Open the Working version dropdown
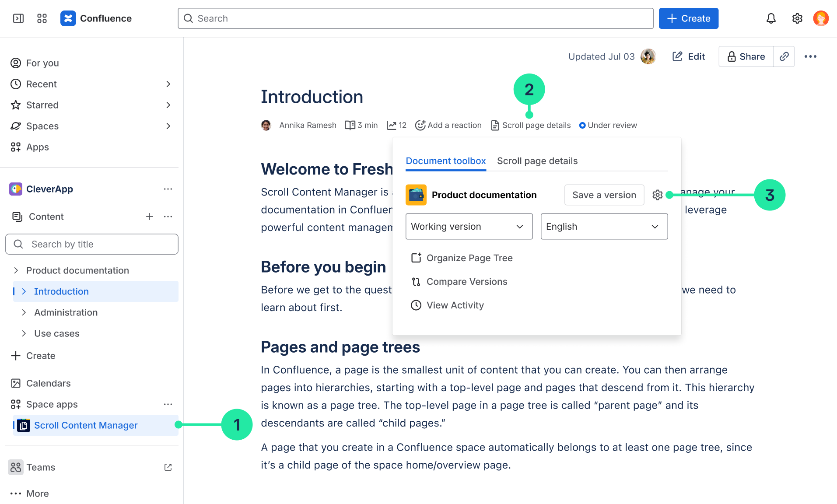The height and width of the screenshot is (504, 837). (x=469, y=227)
